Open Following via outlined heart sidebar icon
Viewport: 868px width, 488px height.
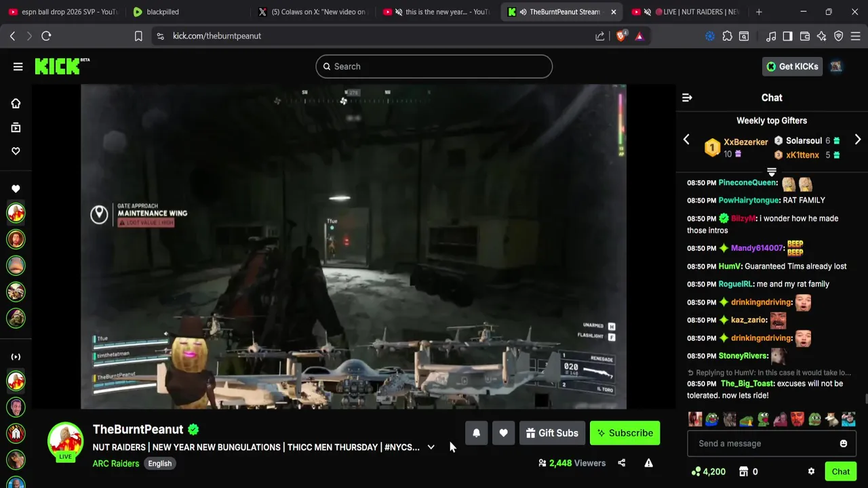(16, 151)
